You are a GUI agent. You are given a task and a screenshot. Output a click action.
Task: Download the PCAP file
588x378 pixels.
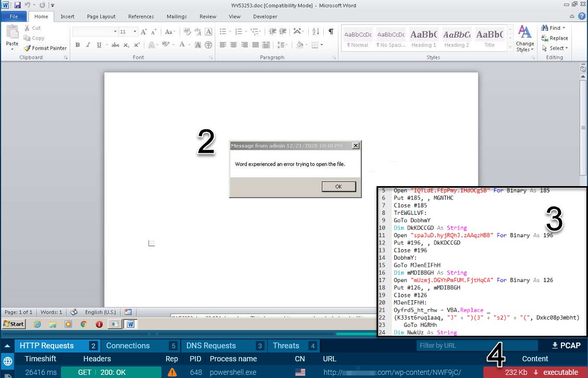click(x=566, y=345)
